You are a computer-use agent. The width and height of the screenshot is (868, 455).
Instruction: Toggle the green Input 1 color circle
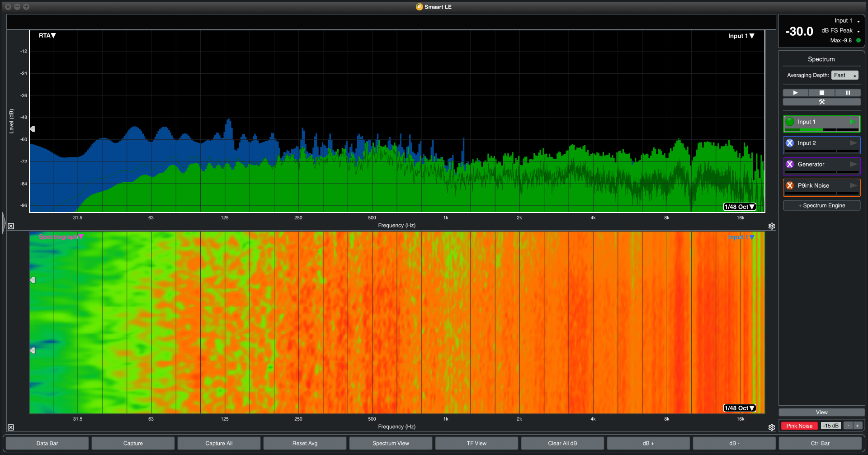(x=790, y=122)
